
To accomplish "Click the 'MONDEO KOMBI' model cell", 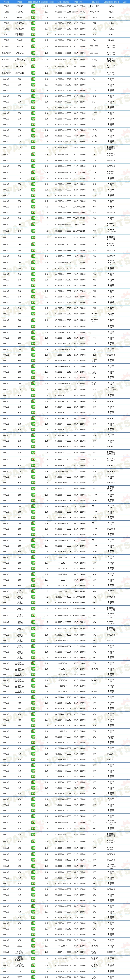I will pos(20,35).
